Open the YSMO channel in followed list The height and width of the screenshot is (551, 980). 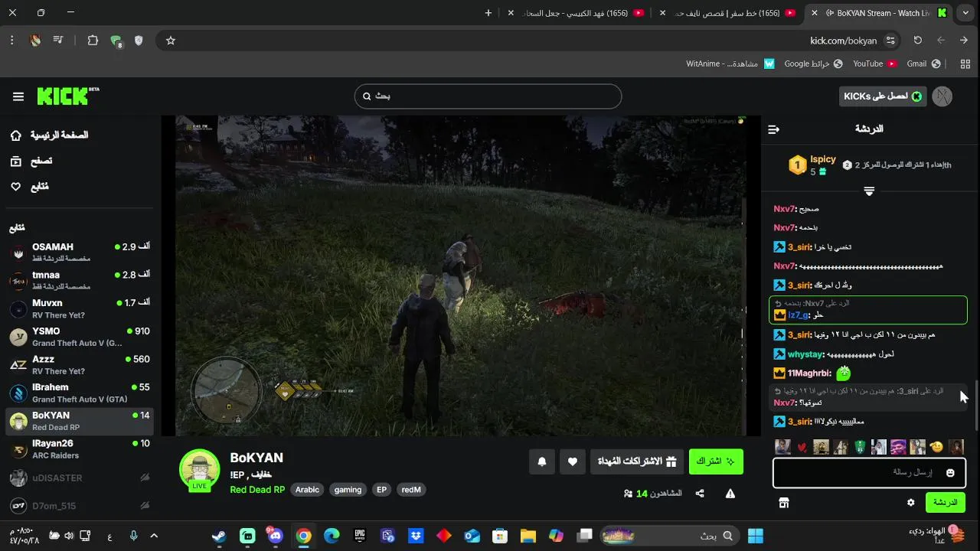(x=79, y=337)
